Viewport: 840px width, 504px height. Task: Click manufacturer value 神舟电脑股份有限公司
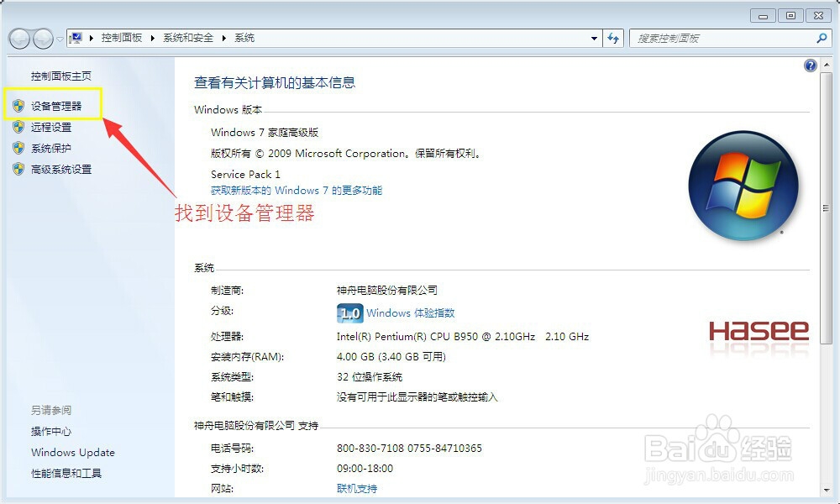pyautogui.click(x=387, y=291)
